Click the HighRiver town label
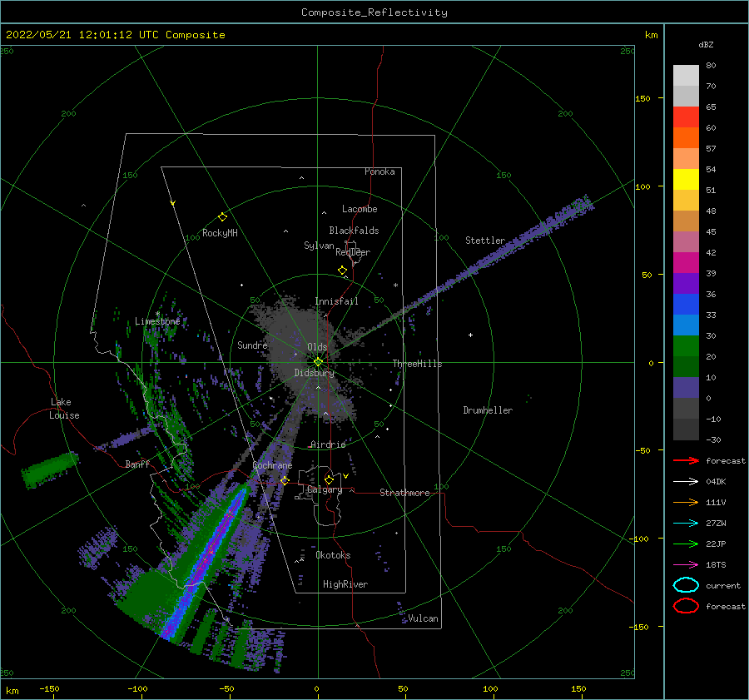 345,584
